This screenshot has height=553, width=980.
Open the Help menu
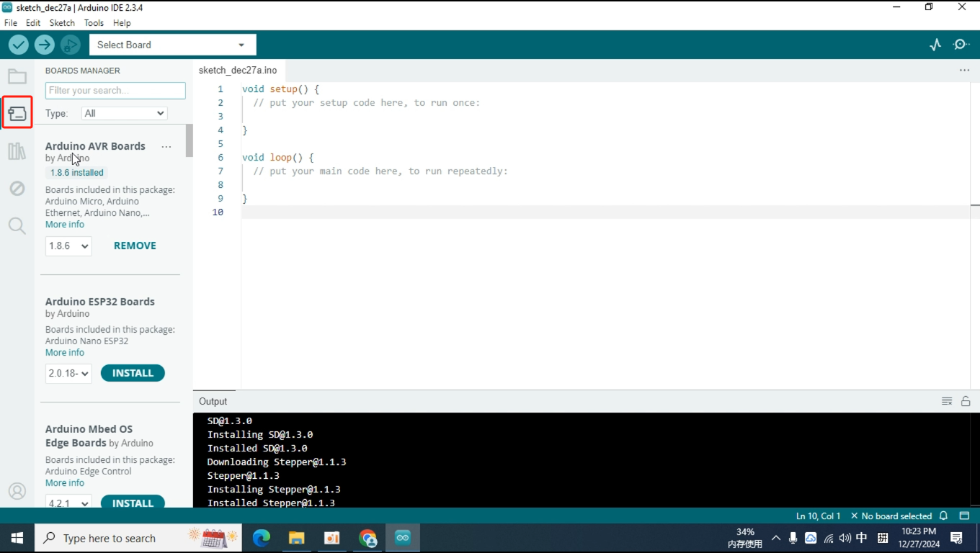click(x=122, y=23)
